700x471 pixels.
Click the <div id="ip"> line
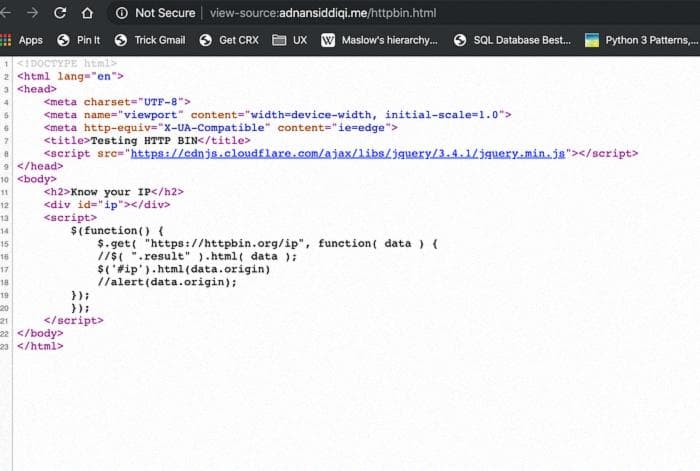point(107,205)
